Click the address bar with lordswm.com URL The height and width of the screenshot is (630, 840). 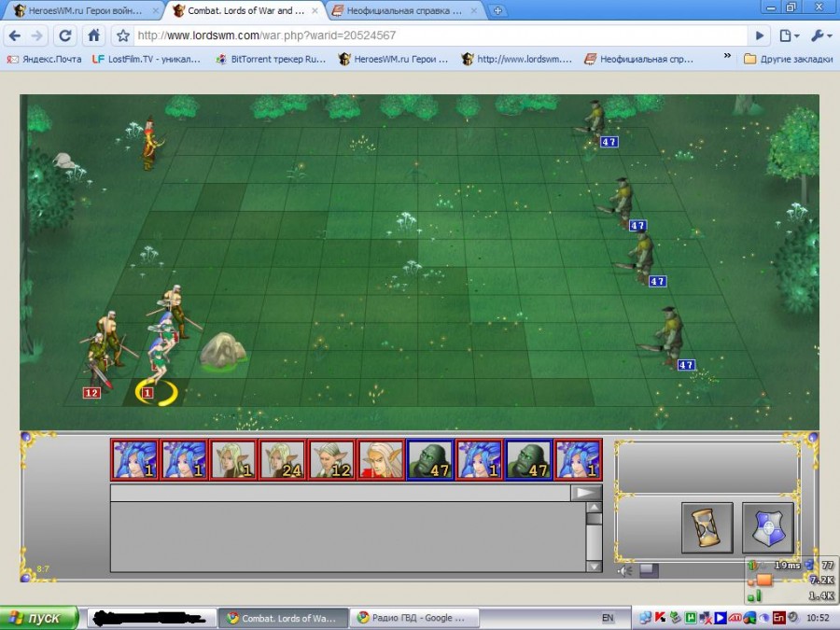(x=440, y=35)
